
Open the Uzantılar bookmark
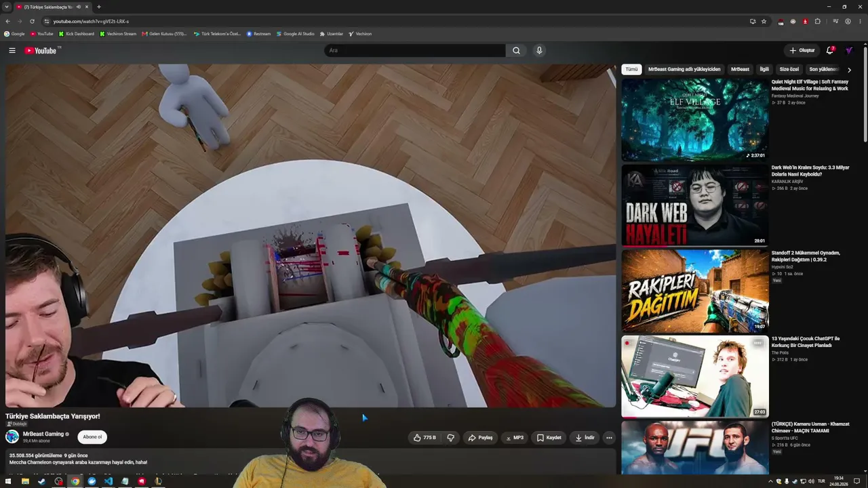(332, 34)
